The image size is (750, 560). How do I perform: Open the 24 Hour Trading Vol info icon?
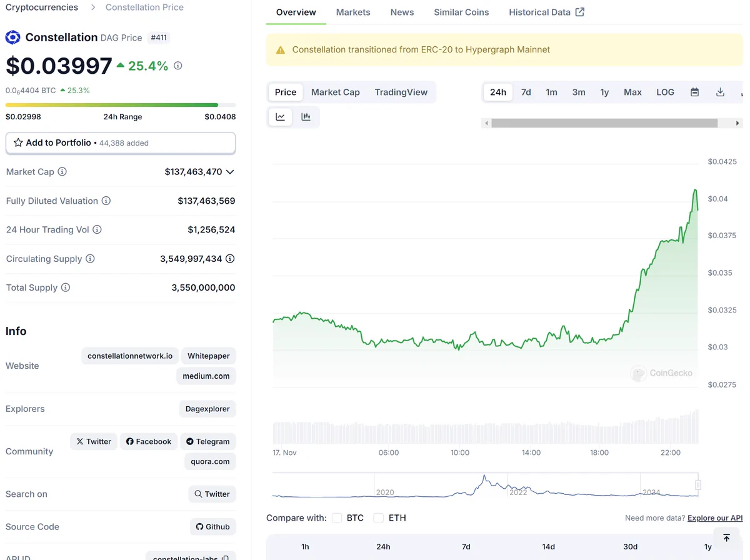97,229
